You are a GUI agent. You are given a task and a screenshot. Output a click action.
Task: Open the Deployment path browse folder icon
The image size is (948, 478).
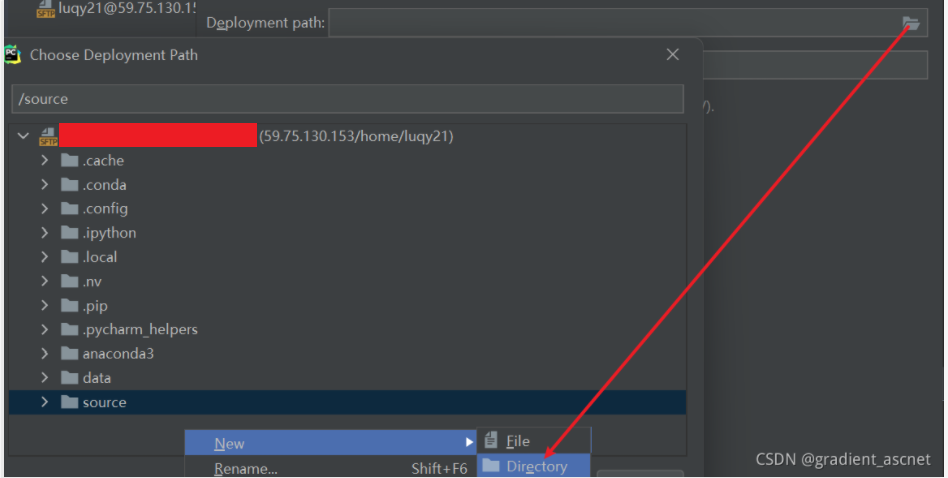[911, 23]
